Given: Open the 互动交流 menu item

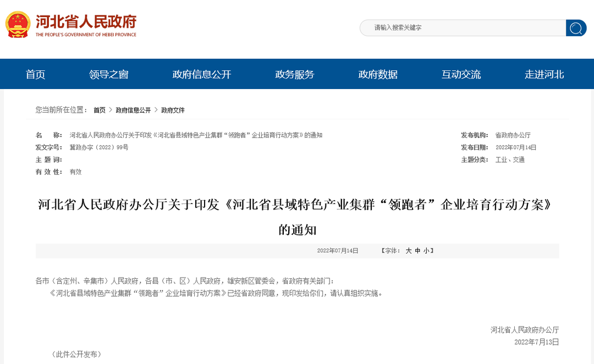Looking at the screenshot, I should (461, 74).
